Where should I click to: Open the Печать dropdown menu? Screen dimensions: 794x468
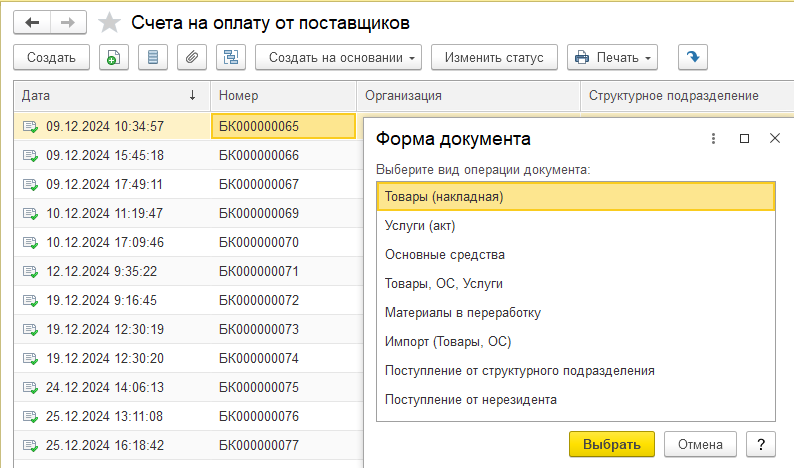click(x=612, y=57)
